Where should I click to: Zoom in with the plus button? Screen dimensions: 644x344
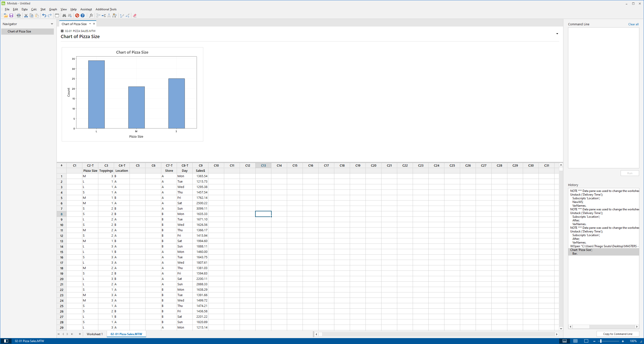(623, 341)
